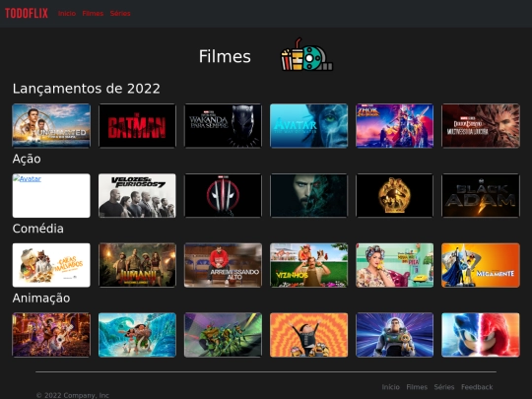532x399 pixels.
Task: Open the Black Adam thumbnail
Action: [x=481, y=195]
